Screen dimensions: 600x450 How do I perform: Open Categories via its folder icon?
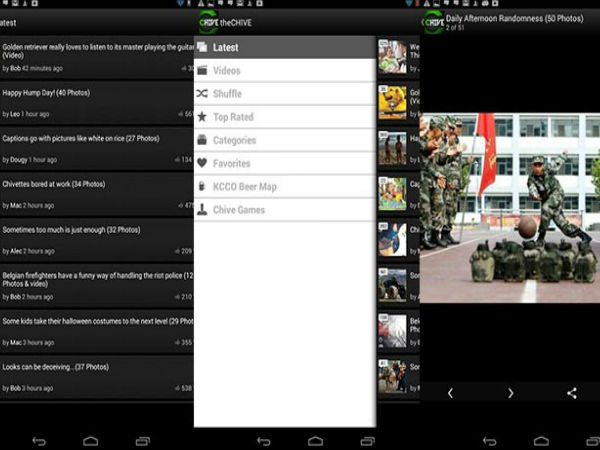[203, 140]
